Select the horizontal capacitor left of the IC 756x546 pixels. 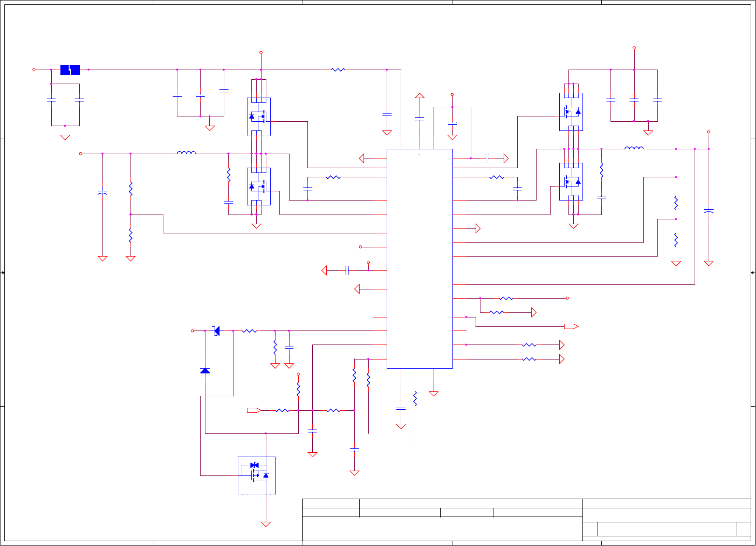pyautogui.click(x=347, y=271)
